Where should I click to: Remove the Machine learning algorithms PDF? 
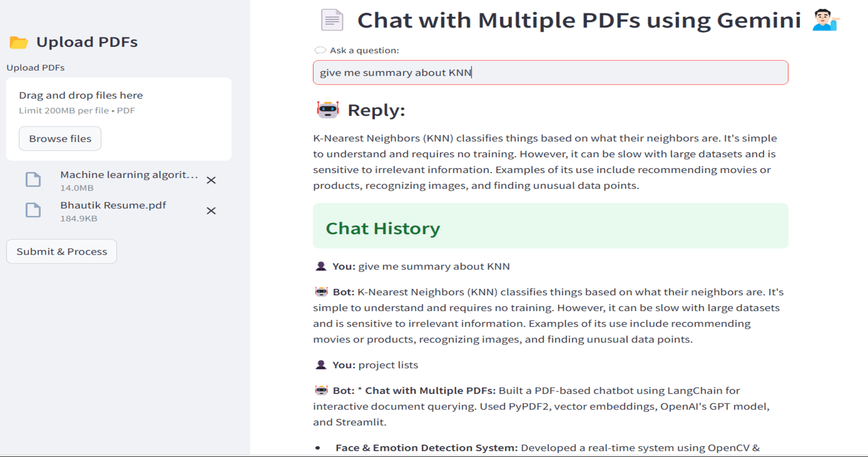pyautogui.click(x=211, y=180)
